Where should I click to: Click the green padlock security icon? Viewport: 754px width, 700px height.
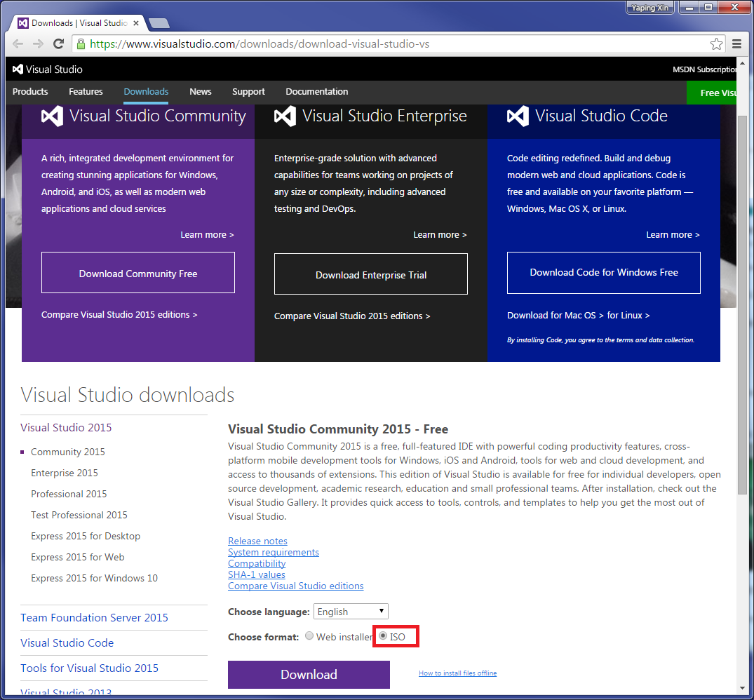81,43
